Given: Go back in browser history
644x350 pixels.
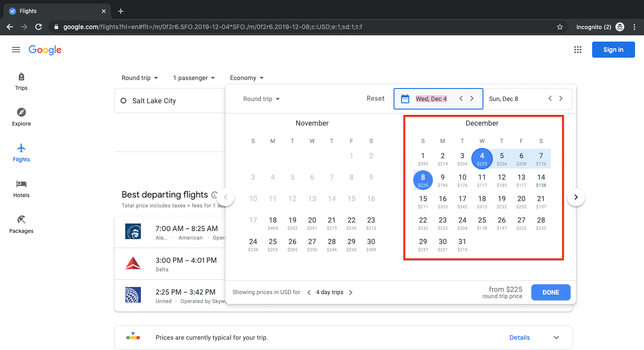Looking at the screenshot, I should click(x=10, y=27).
